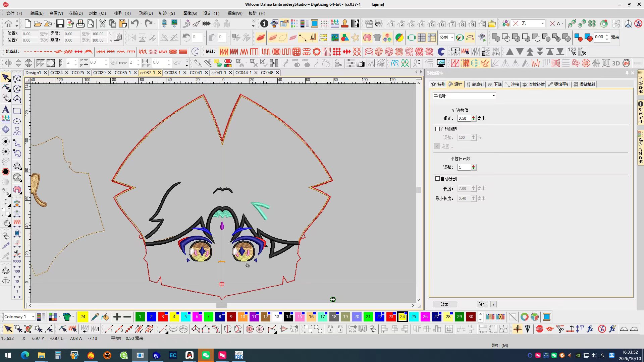Open the 平包针 stitch type dropdown
The width and height of the screenshot is (644, 362).
click(464, 96)
